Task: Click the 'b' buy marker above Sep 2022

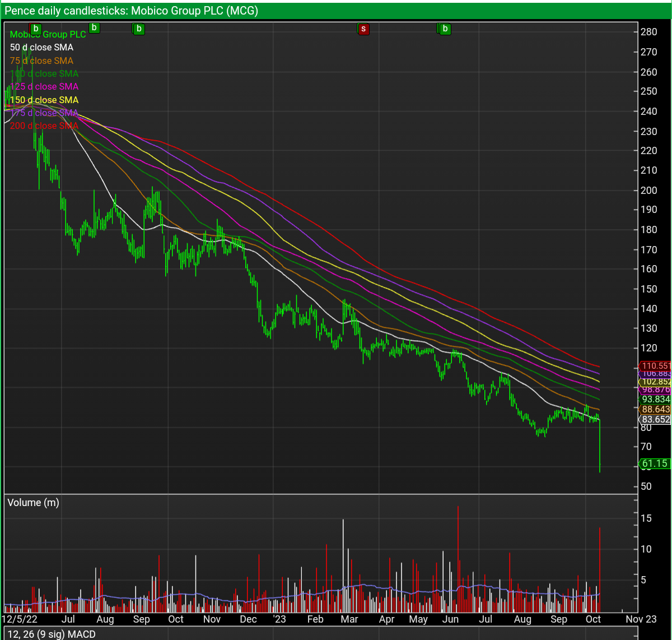Action: 139,29
